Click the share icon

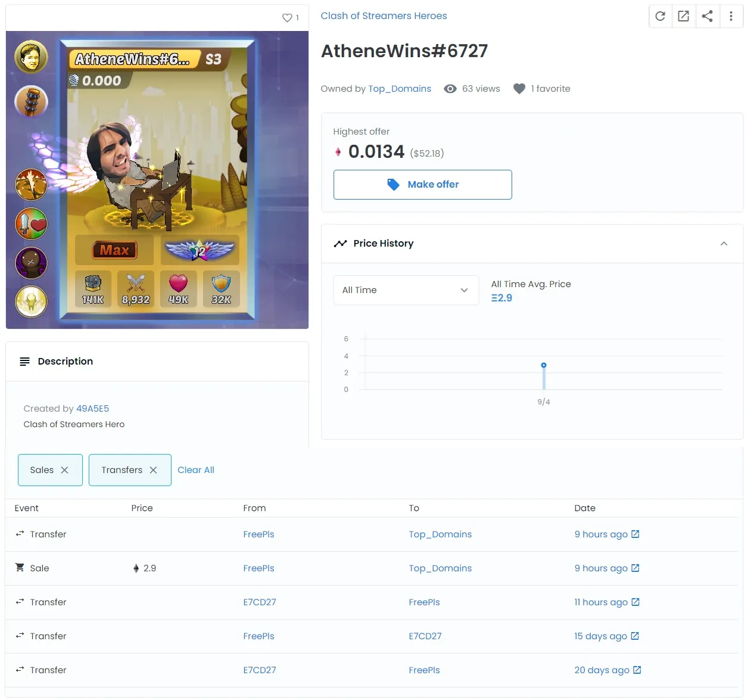click(x=707, y=16)
